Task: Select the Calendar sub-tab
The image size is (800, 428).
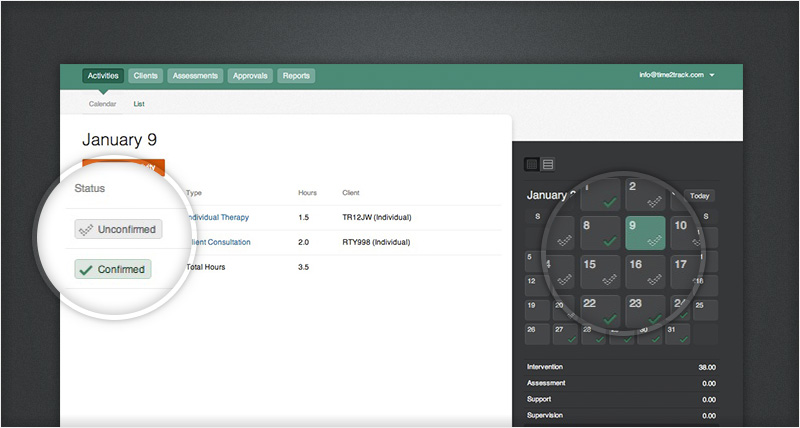Action: point(103,104)
